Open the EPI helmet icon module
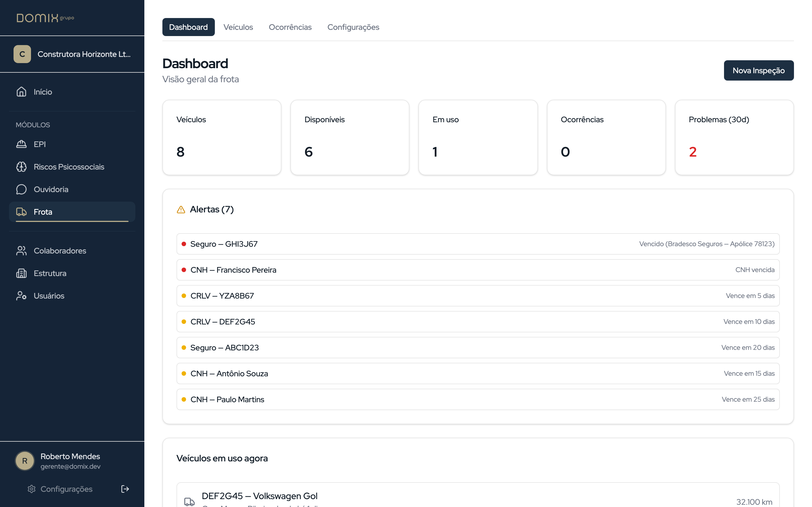812x507 pixels. tap(21, 144)
